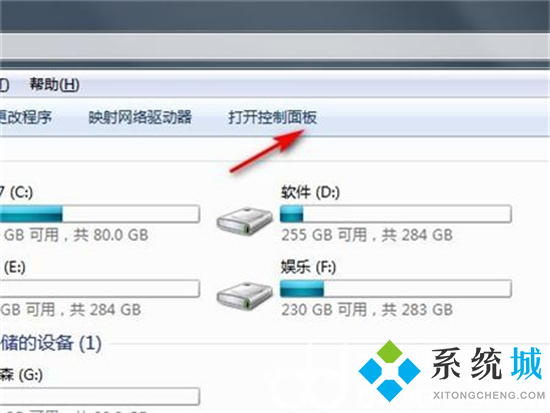
Task: Click the (C:) drive label
Action: coord(16,192)
